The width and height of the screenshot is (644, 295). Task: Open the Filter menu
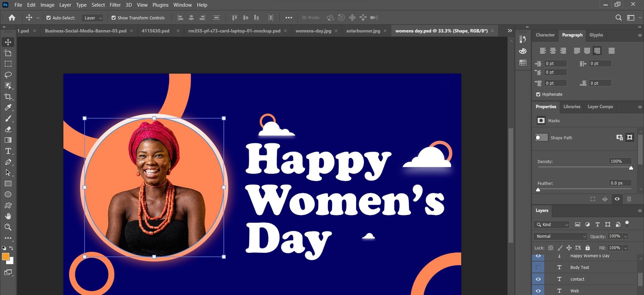coord(115,5)
